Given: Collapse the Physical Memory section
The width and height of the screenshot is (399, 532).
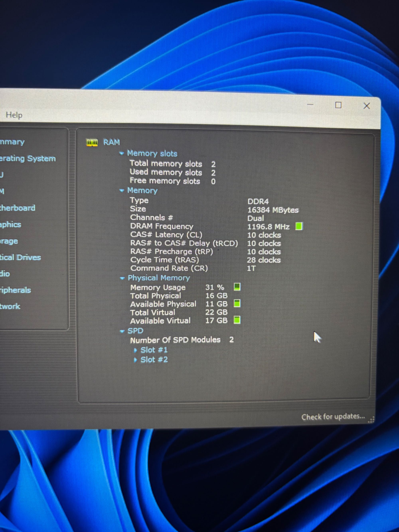Looking at the screenshot, I should click(x=122, y=278).
